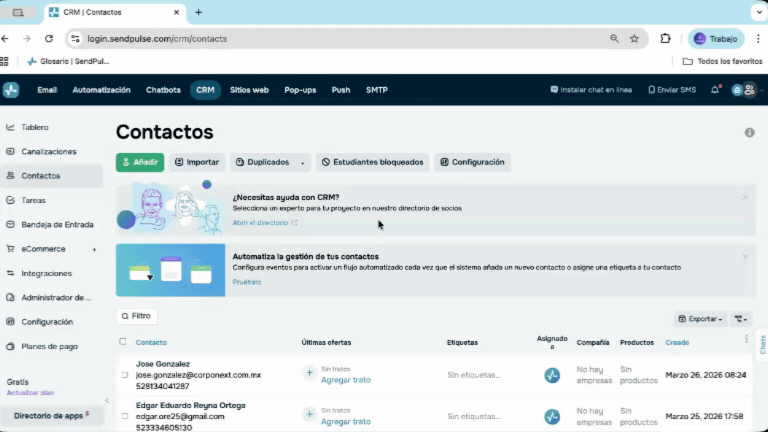This screenshot has height=432, width=768.
Task: Click the Filtro search field
Action: (137, 316)
